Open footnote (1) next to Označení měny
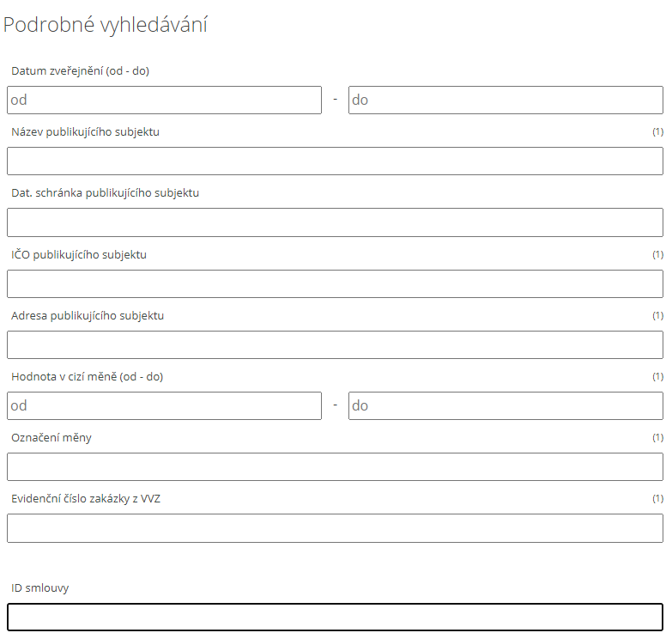 657,438
